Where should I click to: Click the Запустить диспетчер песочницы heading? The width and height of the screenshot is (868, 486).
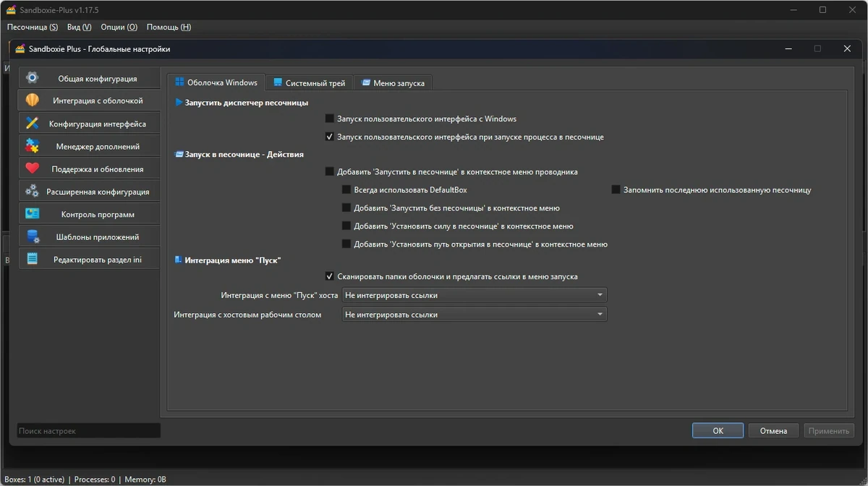(247, 103)
